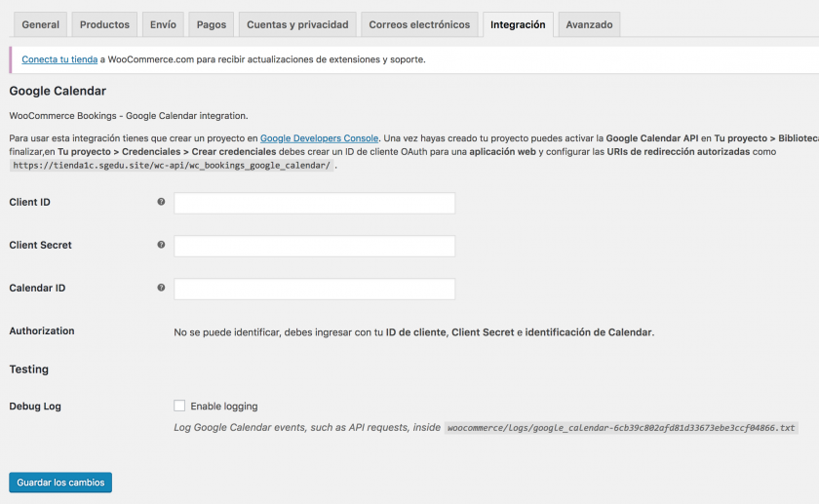Focus the Client Secret input field
819x504 pixels.
coord(314,246)
